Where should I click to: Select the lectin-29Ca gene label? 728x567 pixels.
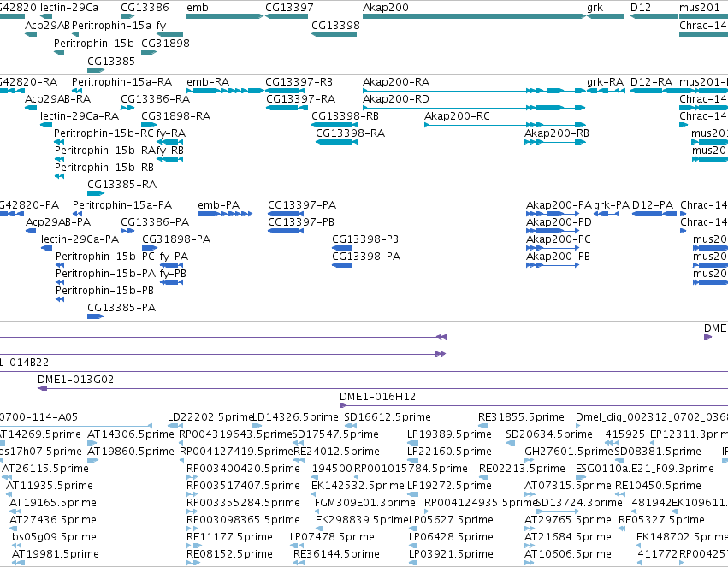point(69,8)
